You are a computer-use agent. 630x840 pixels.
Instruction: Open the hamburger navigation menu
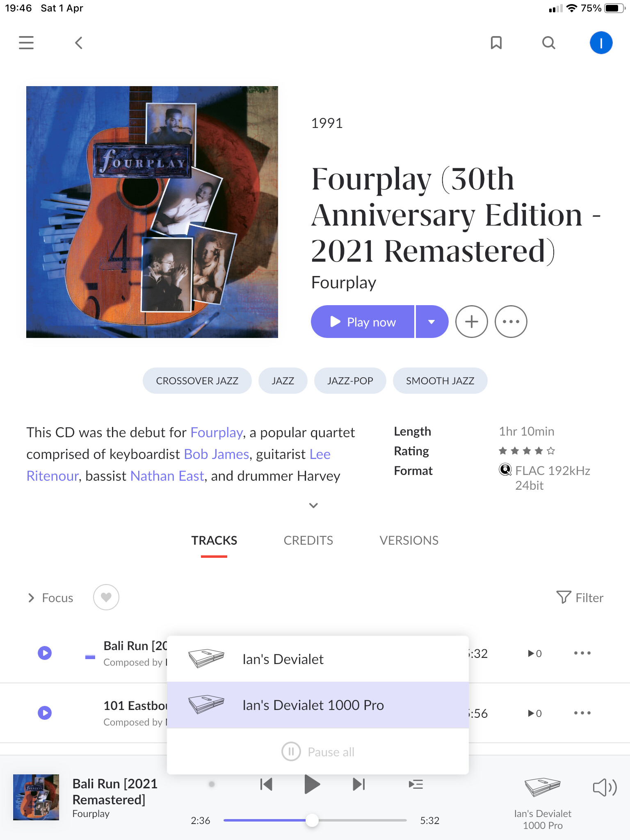coord(26,43)
